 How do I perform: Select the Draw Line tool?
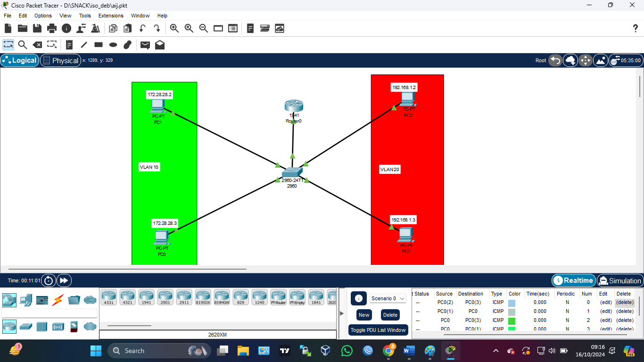(84, 45)
